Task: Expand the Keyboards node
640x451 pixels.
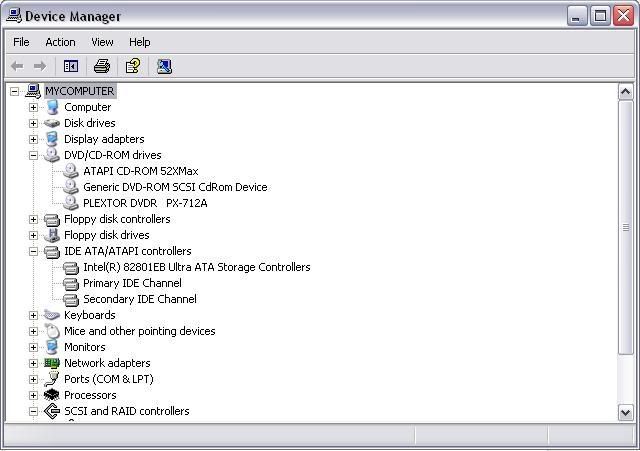Action: tap(33, 315)
